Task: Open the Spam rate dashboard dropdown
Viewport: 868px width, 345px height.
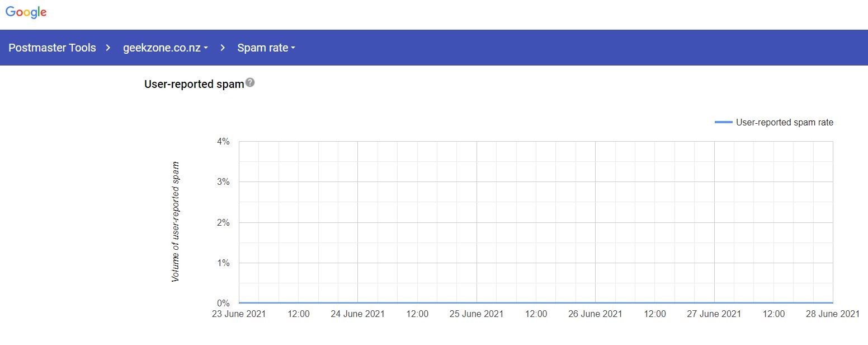Action: pos(266,48)
